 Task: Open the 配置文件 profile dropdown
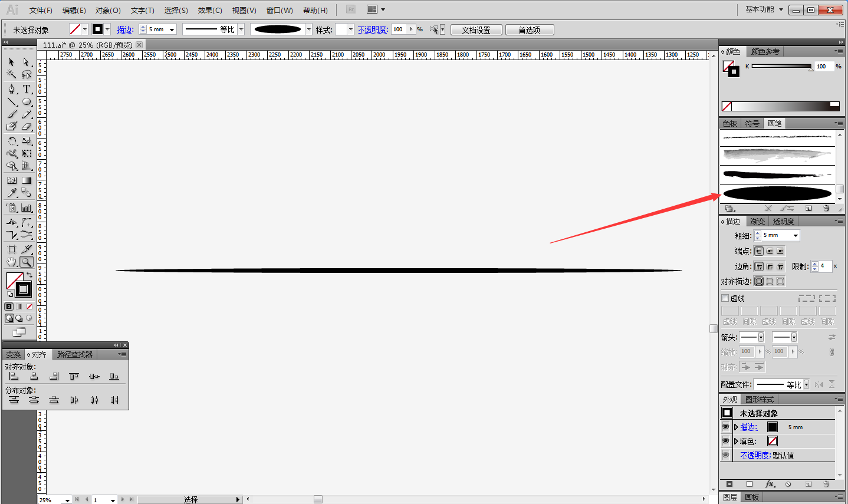coord(806,384)
